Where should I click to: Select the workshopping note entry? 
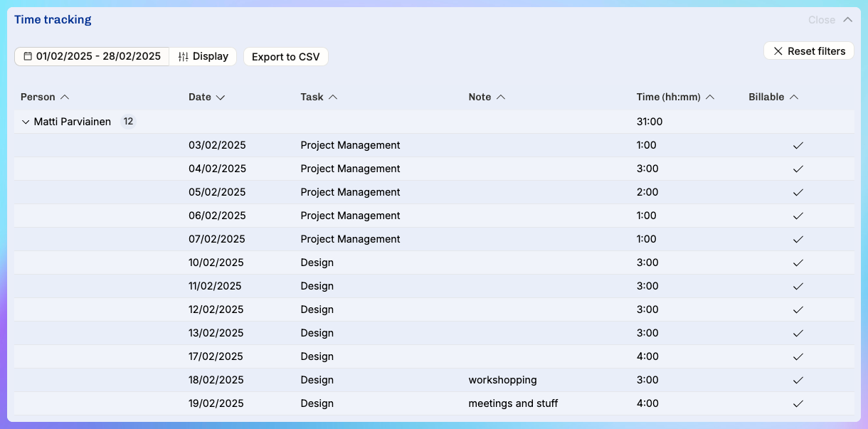[x=502, y=380]
